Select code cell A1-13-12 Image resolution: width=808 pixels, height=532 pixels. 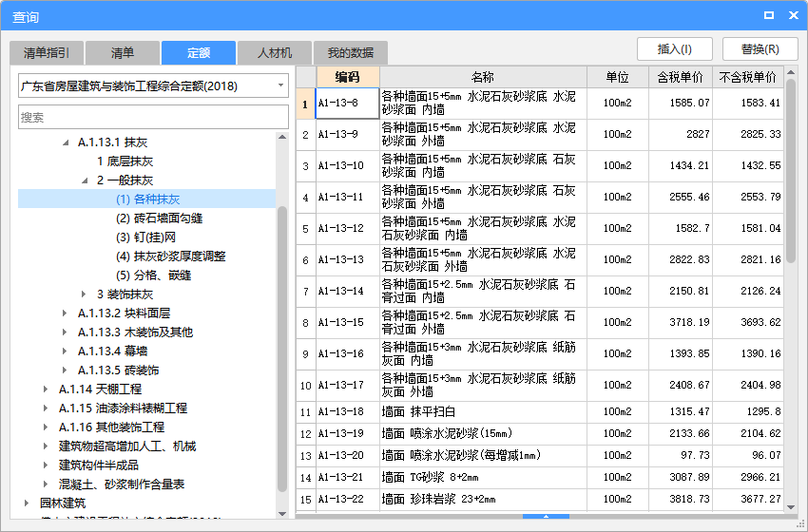point(347,229)
